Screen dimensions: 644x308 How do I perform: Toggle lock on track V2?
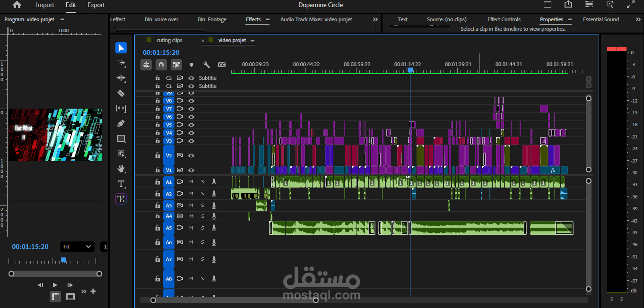(158, 155)
